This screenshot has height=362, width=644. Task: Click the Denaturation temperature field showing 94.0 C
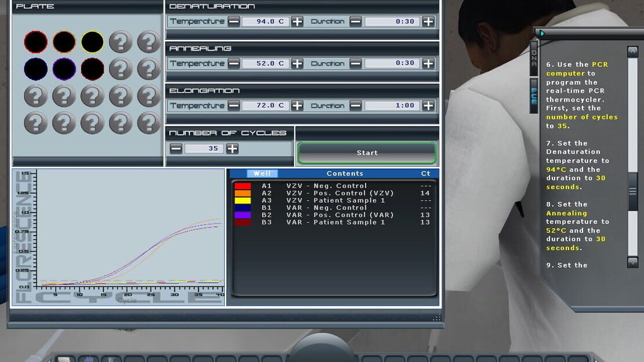[x=266, y=21]
